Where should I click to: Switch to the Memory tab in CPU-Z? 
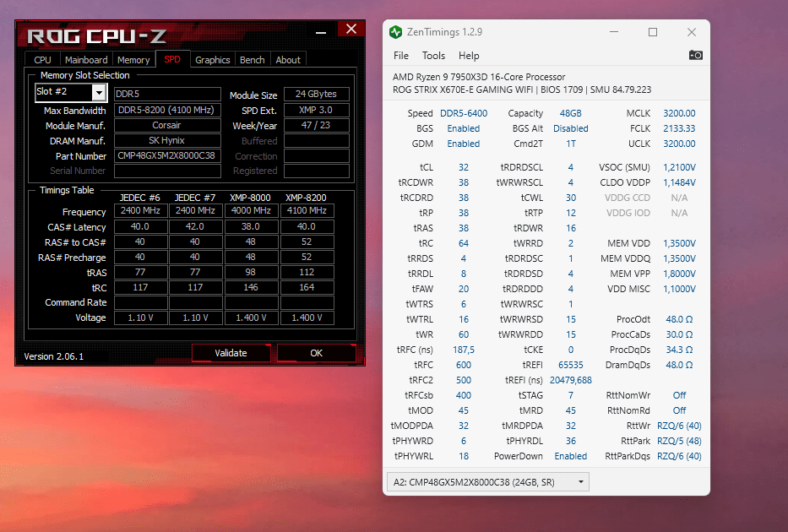pyautogui.click(x=133, y=60)
